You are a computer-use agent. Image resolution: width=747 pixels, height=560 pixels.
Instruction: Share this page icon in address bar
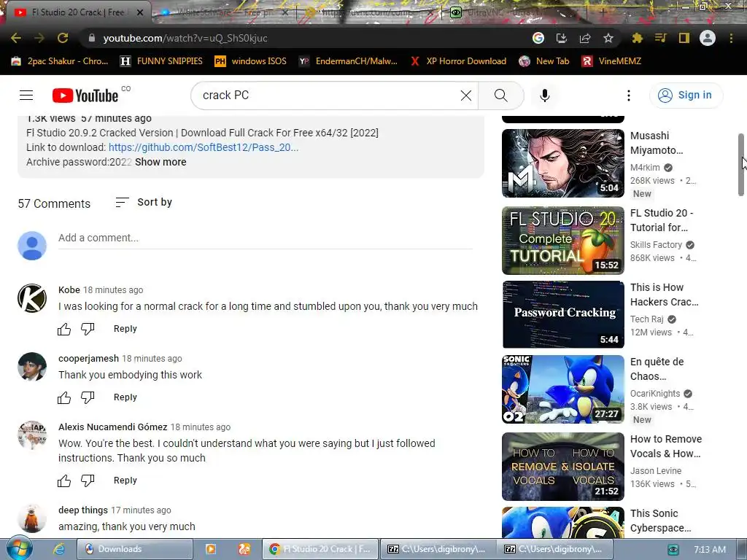click(x=585, y=38)
